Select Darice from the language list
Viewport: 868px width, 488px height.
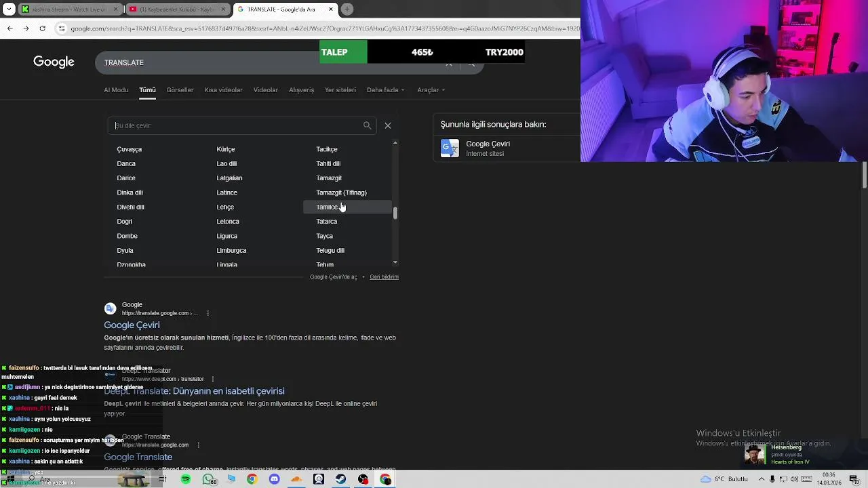click(126, 178)
